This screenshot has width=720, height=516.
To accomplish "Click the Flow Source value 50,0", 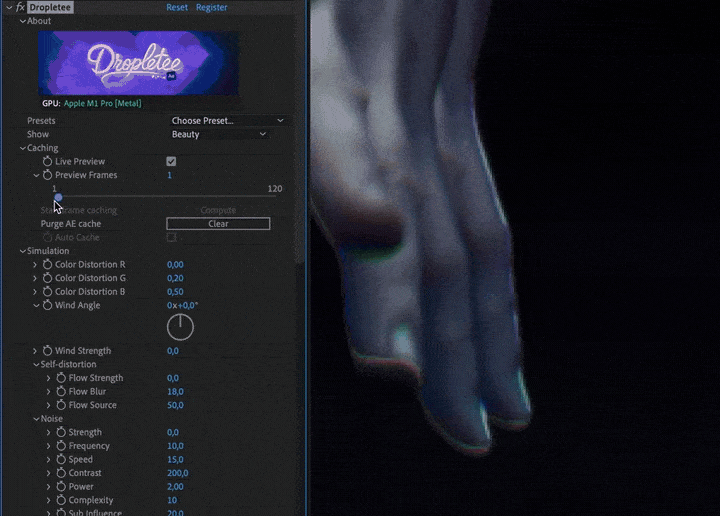I will point(175,405).
